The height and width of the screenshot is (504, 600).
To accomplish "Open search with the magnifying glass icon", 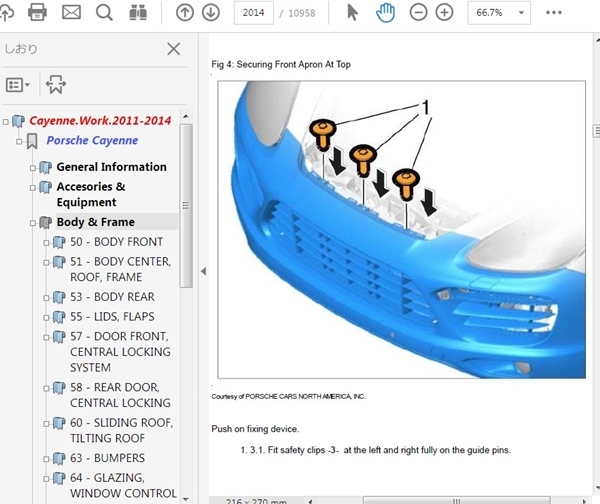I will point(104,12).
